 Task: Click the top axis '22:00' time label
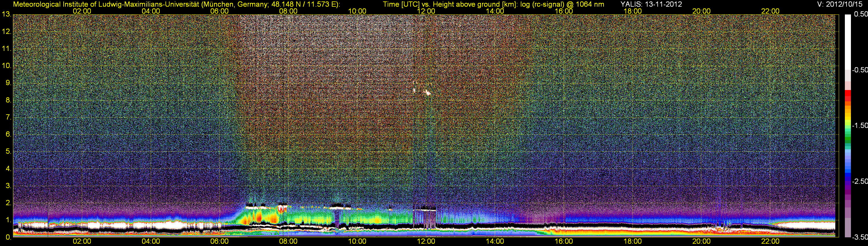770,11
